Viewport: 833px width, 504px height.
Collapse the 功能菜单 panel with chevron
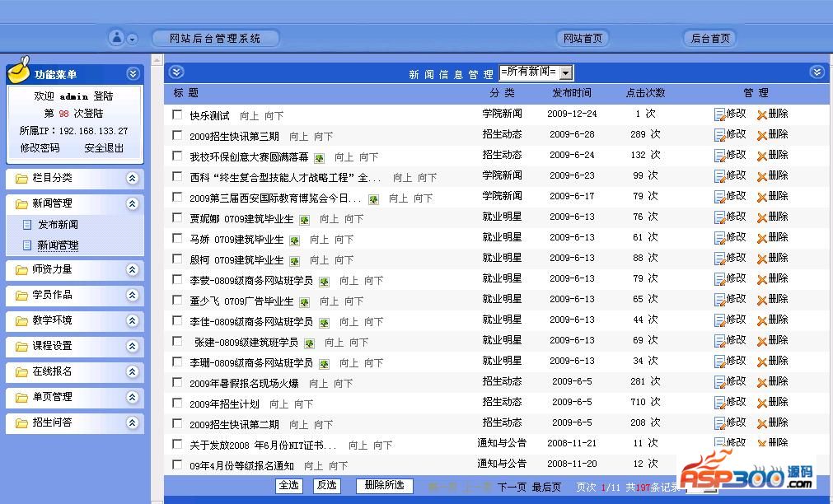[x=133, y=74]
